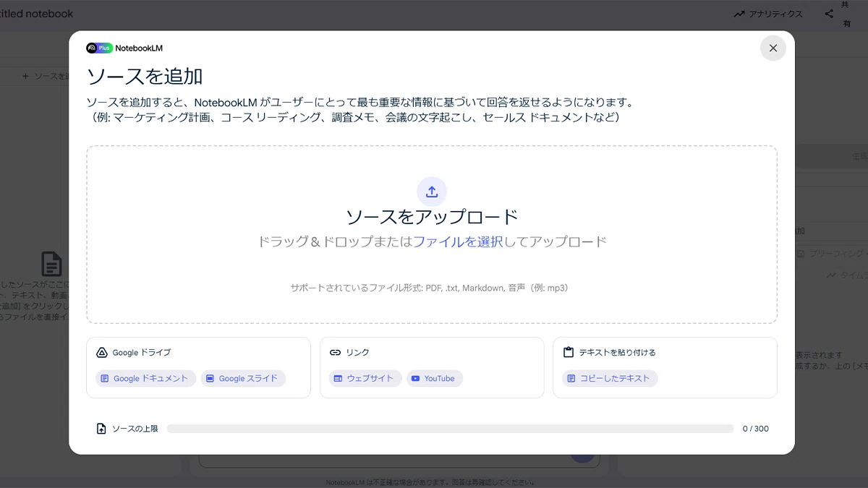Select the Google スライド chip
The image size is (868, 488).
(x=243, y=378)
